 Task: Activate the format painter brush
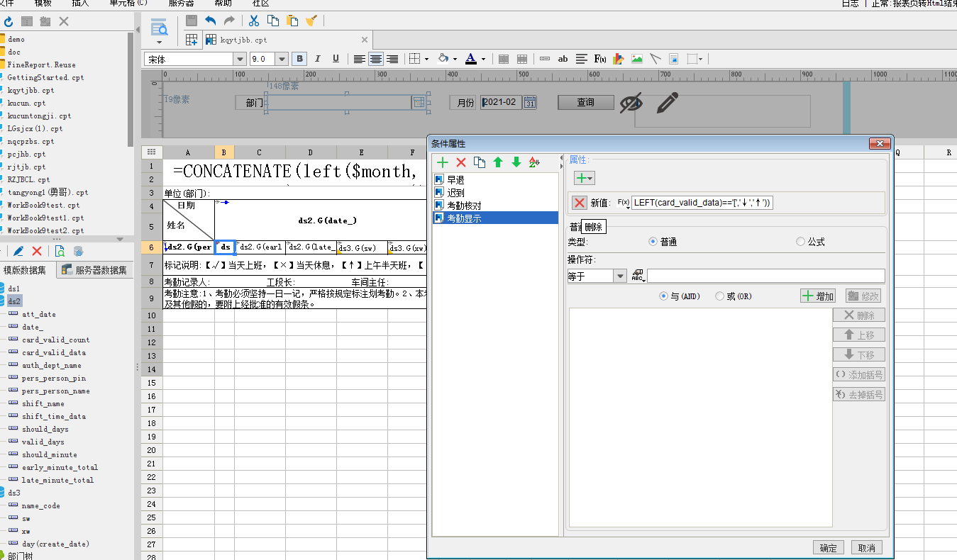coord(311,21)
